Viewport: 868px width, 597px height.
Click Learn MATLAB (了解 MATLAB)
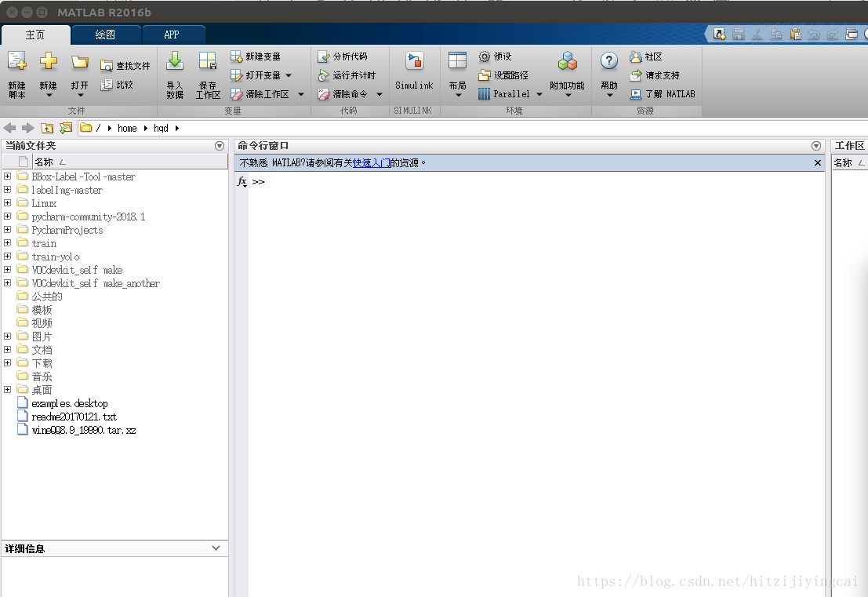coord(663,94)
